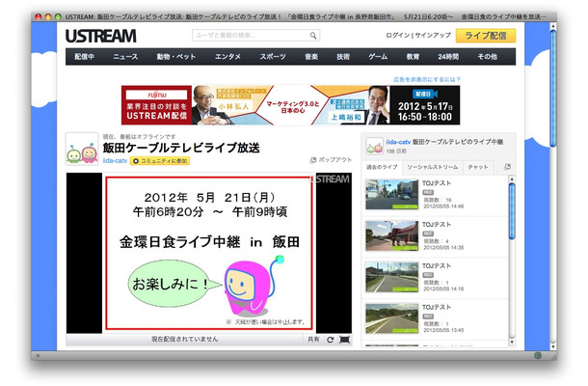Click the green zoom window button
This screenshot has width=588, height=386.
coord(58,16)
